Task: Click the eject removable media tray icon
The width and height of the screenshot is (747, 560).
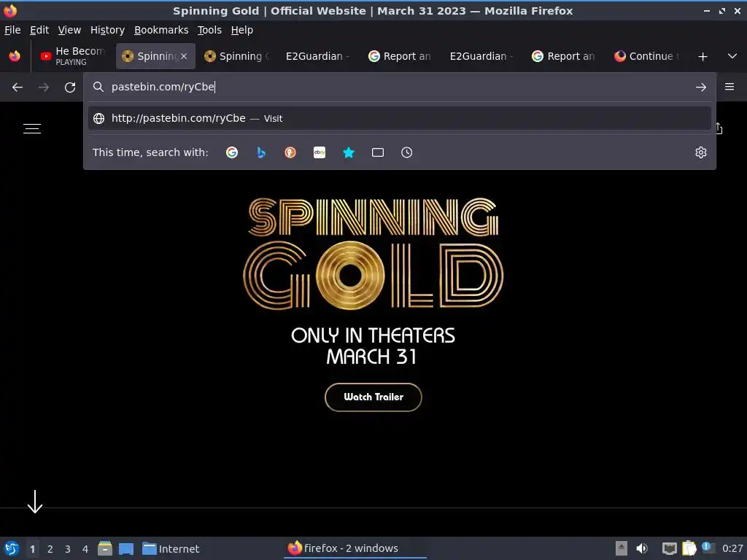Action: (x=622, y=548)
